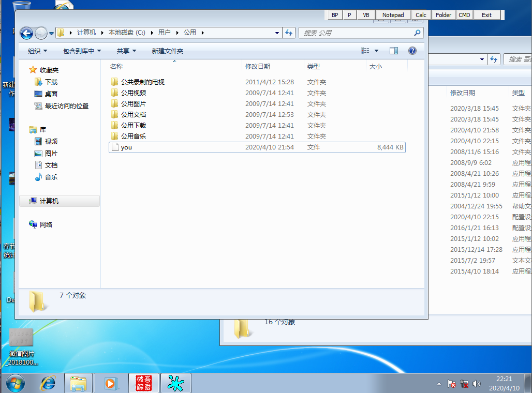This screenshot has height=393, width=532.
Task: Open 文档 library
Action: [x=46, y=165]
